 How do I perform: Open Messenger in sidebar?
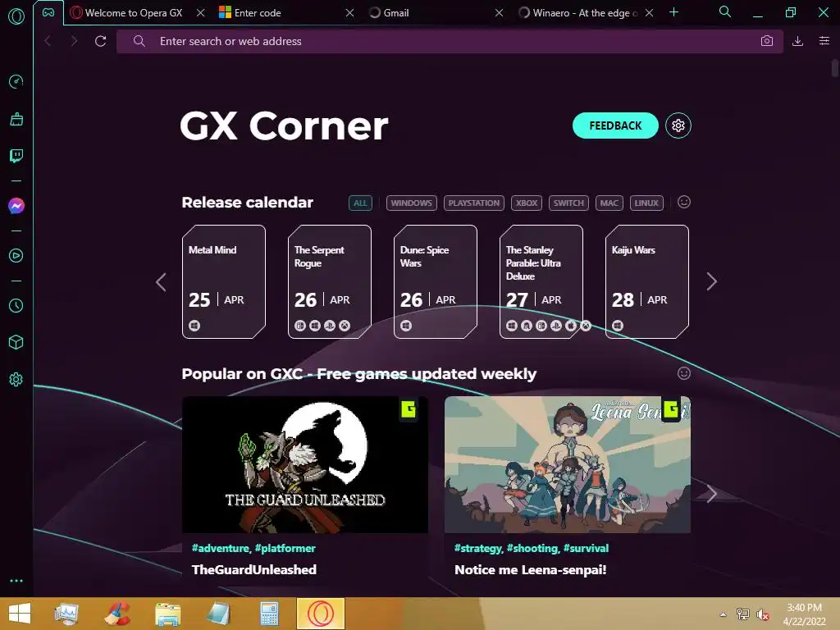point(16,206)
